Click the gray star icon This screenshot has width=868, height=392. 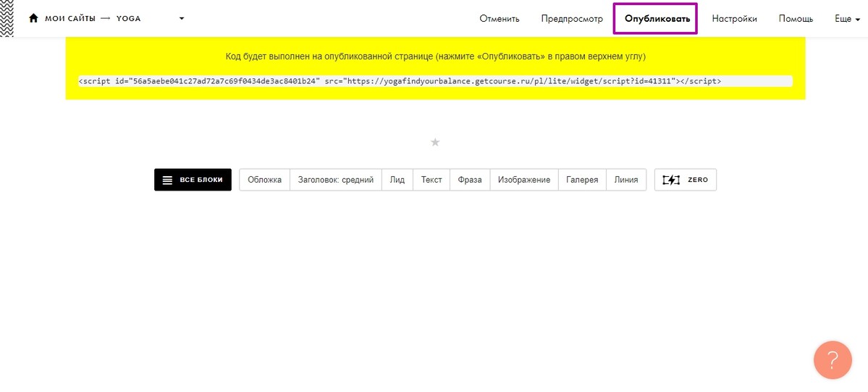click(x=435, y=143)
